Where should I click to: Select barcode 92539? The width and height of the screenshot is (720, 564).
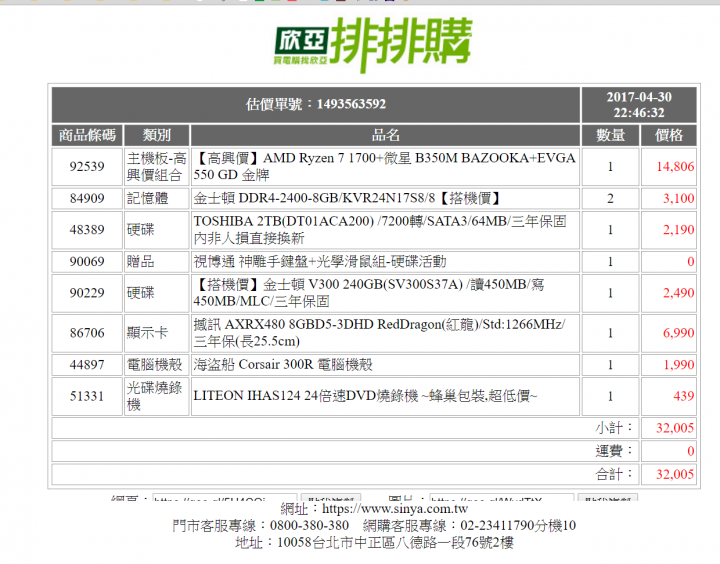(x=87, y=166)
